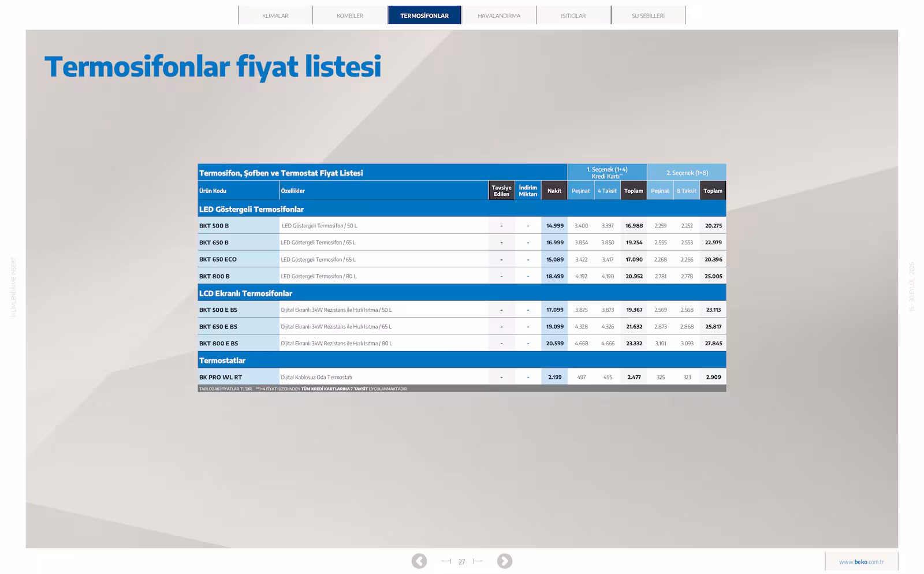The image size is (924, 574).
Task: Click the cash price 18.499
Action: coord(555,276)
